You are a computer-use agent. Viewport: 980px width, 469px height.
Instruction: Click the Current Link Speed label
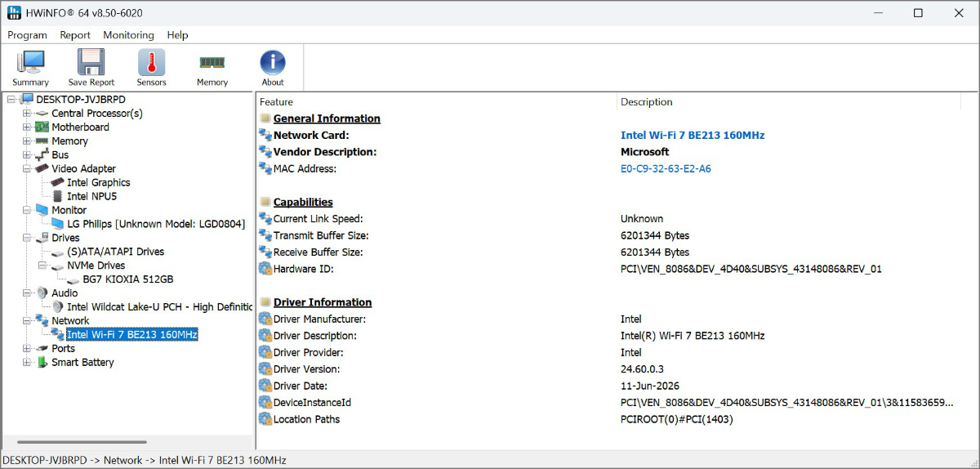coord(318,219)
